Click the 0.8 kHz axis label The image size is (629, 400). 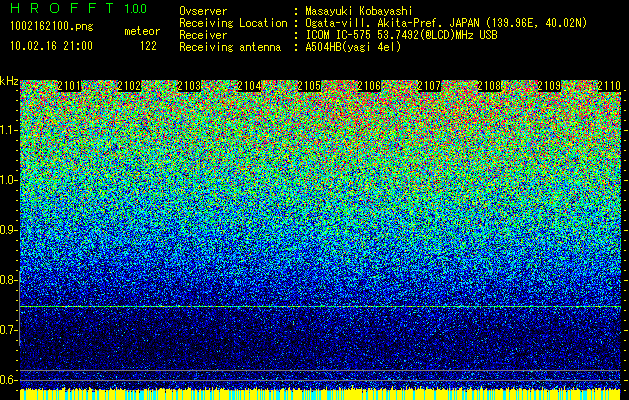[x=9, y=280]
